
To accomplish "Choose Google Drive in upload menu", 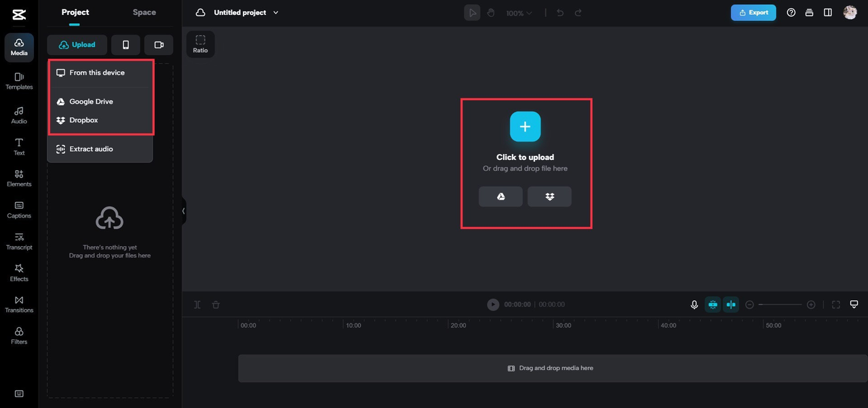I will (x=100, y=102).
